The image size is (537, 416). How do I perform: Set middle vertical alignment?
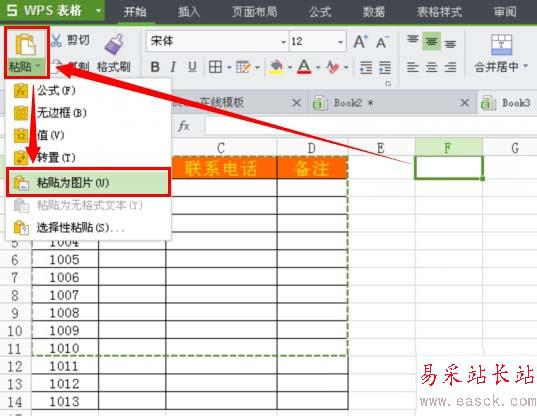pyautogui.click(x=431, y=41)
